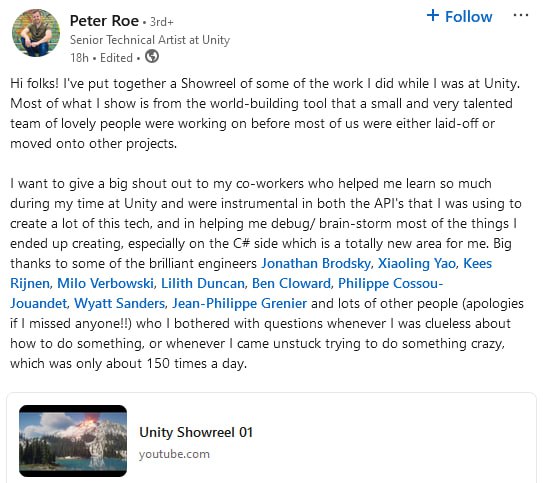Click the plus icon beside Follow

click(432, 15)
